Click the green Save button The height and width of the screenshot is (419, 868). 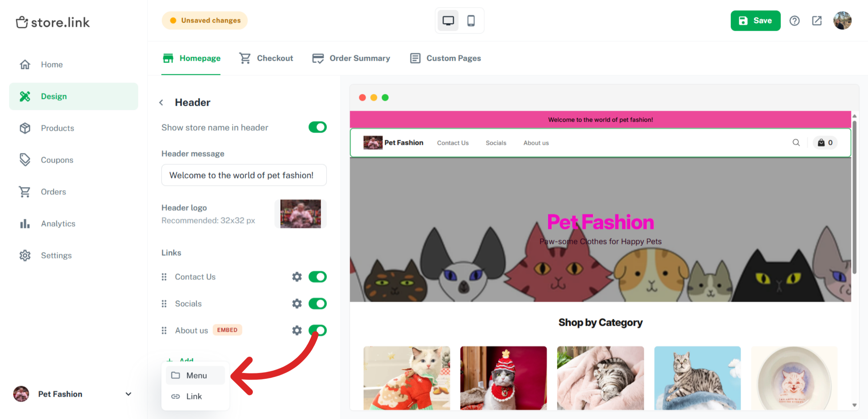pyautogui.click(x=755, y=21)
